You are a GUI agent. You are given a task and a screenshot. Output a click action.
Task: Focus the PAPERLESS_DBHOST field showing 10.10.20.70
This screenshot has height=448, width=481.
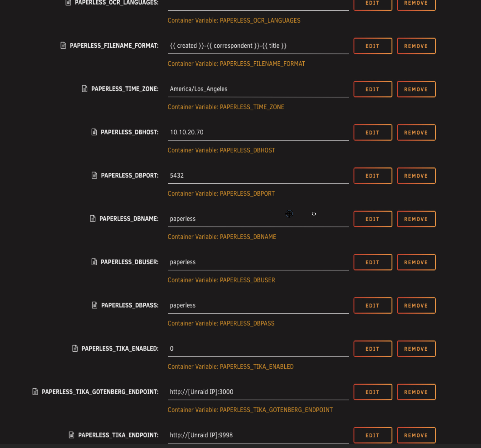point(258,132)
